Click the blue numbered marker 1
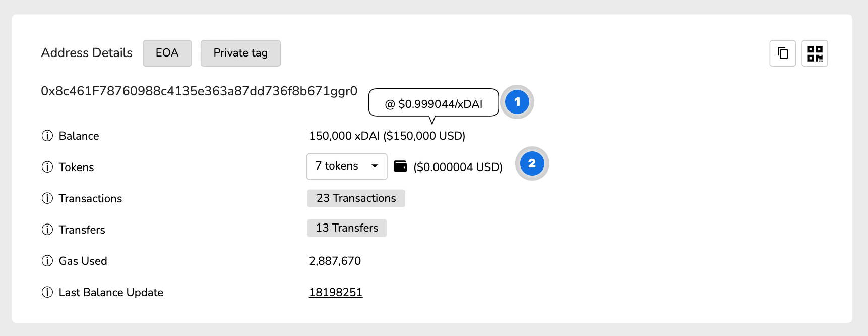 pyautogui.click(x=517, y=102)
